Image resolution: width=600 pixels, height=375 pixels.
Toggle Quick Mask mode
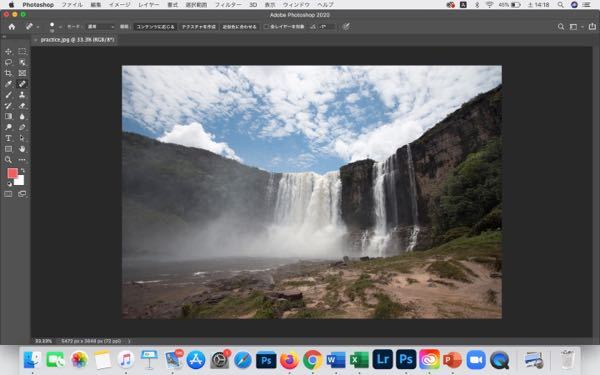8,194
